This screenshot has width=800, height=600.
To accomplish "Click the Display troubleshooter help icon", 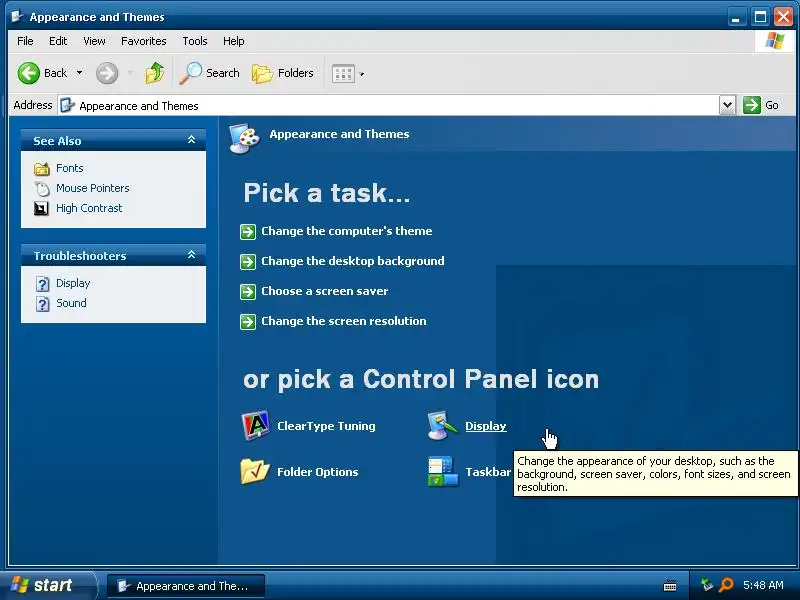I will coord(43,284).
